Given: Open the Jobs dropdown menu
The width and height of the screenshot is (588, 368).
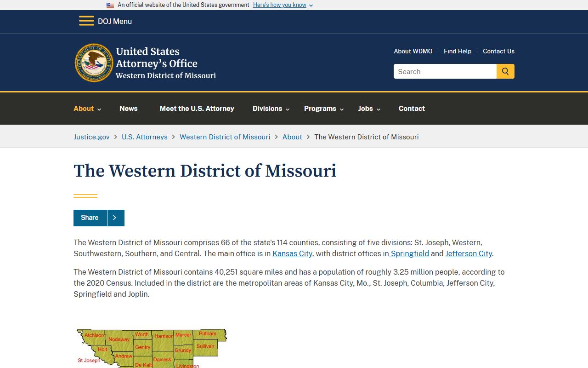Looking at the screenshot, I should pos(369,109).
